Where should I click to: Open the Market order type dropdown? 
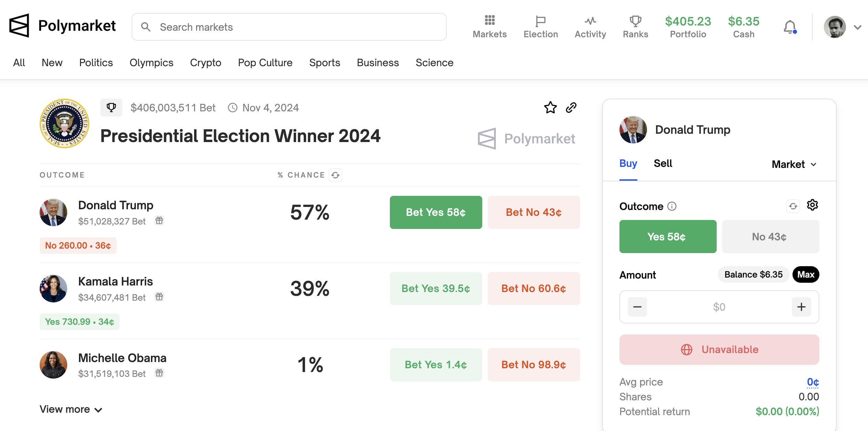click(x=794, y=164)
